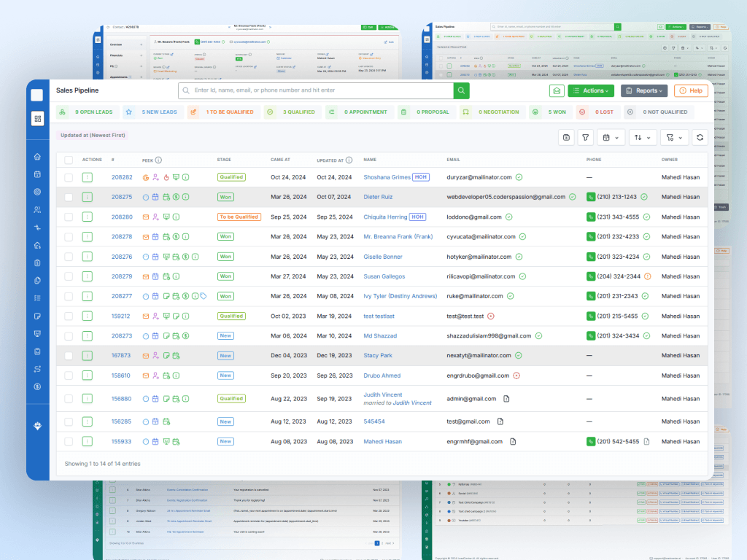Select checkbox for lead 208276
747x560 pixels.
69,257
